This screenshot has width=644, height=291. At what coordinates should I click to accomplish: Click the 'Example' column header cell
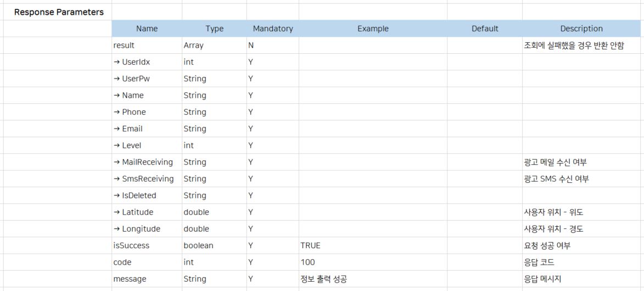[373, 29]
